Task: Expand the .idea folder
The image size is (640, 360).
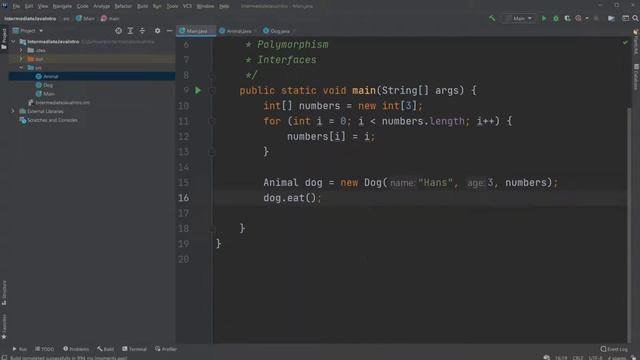Action: click(x=21, y=50)
